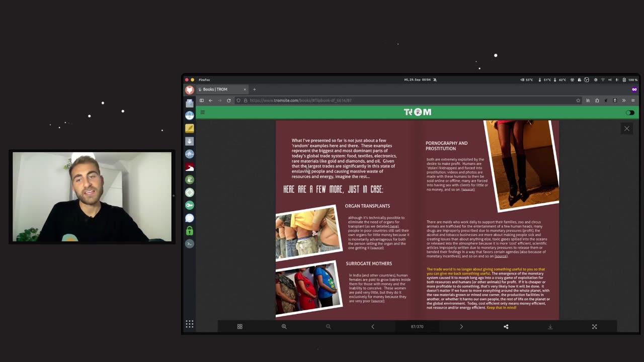Show more toolbar tools with the double chevron
This screenshot has height=362, width=644.
coord(624,101)
